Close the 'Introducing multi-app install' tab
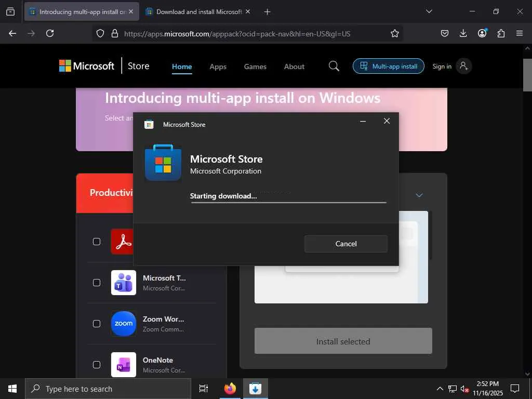This screenshot has height=399, width=532. point(131,11)
